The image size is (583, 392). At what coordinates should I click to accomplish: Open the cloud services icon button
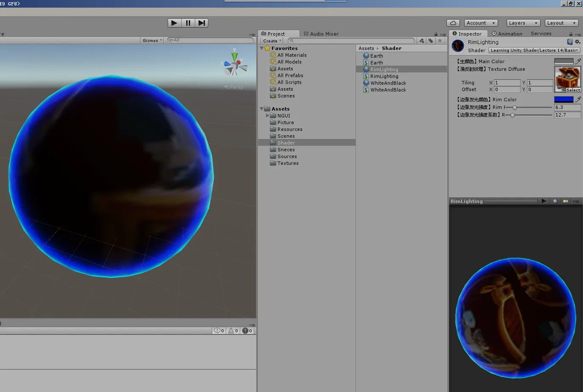[x=453, y=23]
